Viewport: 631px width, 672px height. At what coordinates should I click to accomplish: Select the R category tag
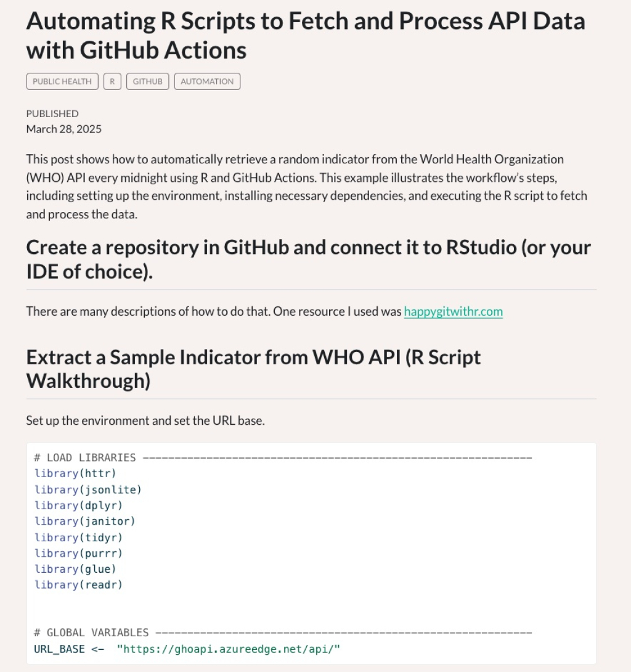pos(112,81)
